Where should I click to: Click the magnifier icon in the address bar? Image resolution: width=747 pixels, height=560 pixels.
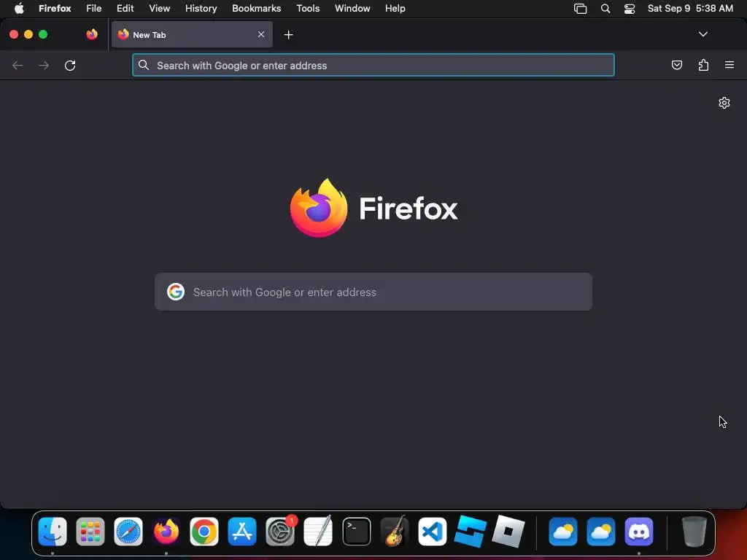(144, 65)
